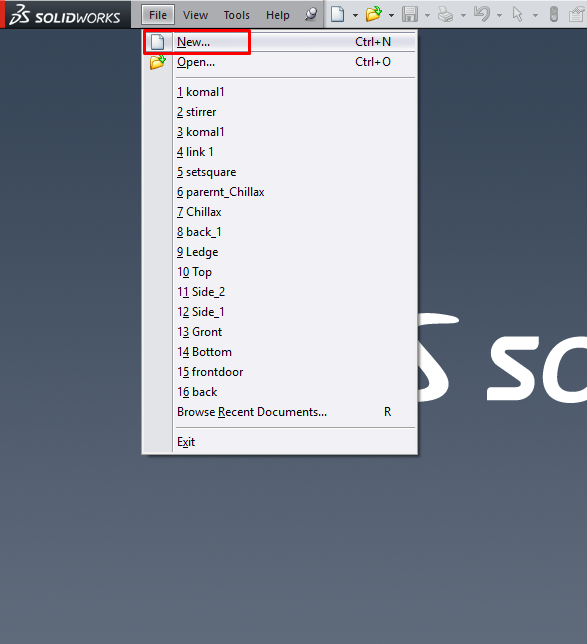Open recent document 1 komal1
The image size is (587, 644).
(x=280, y=92)
